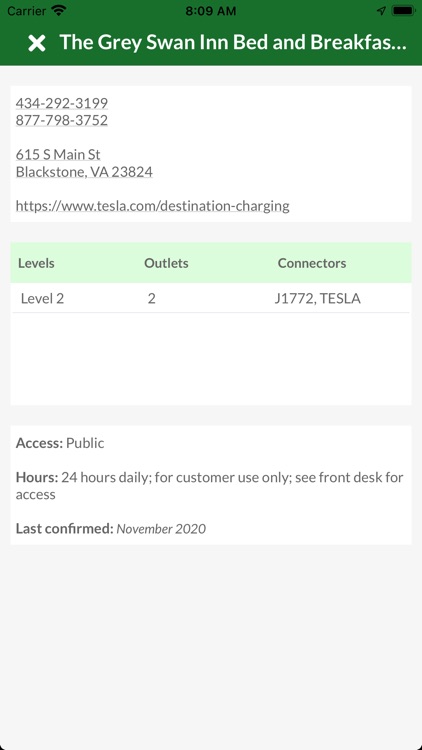
Task: Tap the Hours information text
Action: 210,486
